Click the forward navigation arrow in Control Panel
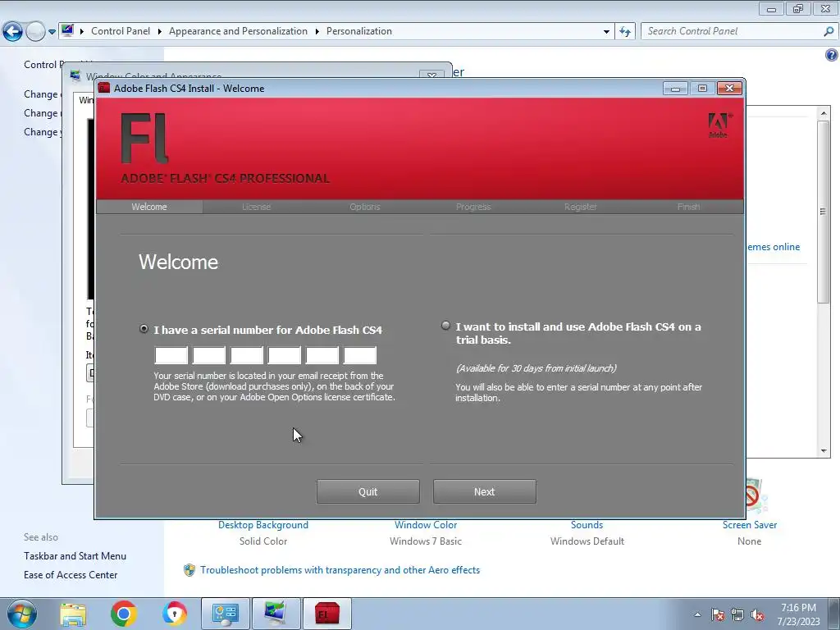This screenshot has height=630, width=840. coord(35,32)
